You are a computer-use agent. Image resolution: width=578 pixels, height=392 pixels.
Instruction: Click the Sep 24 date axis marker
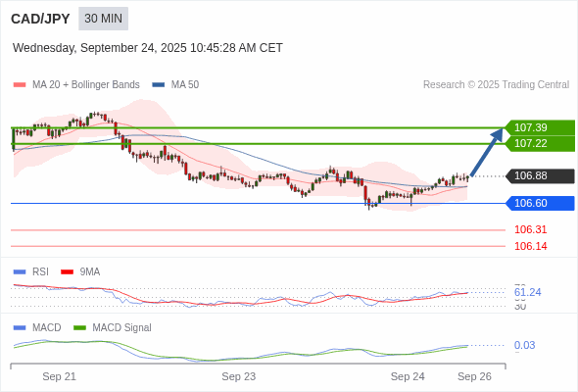coord(408,376)
